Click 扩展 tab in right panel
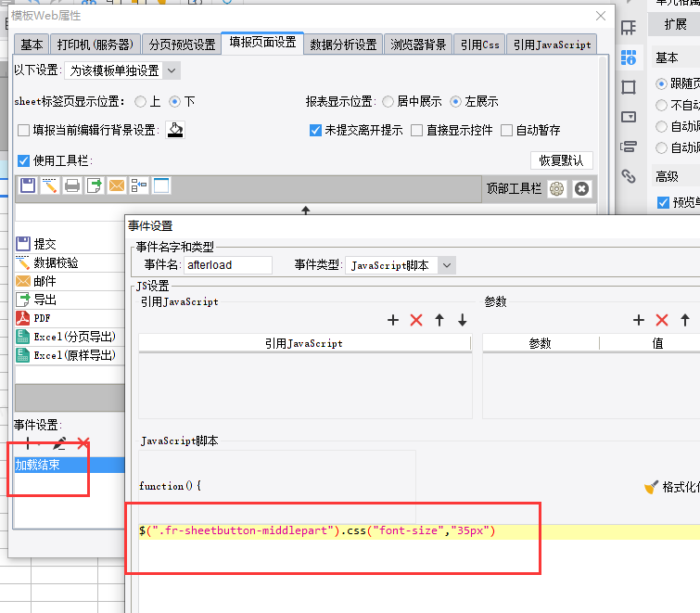The height and width of the screenshot is (613, 700). point(675,24)
